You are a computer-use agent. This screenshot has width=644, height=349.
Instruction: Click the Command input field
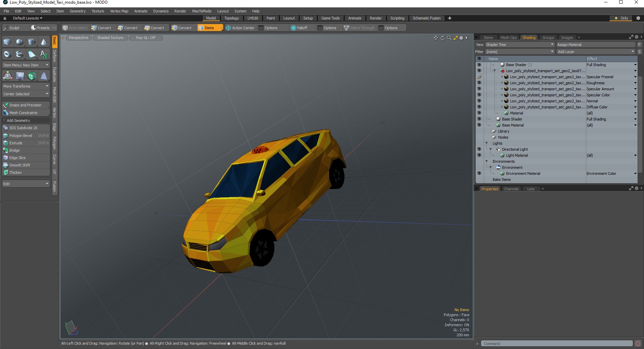(557, 343)
